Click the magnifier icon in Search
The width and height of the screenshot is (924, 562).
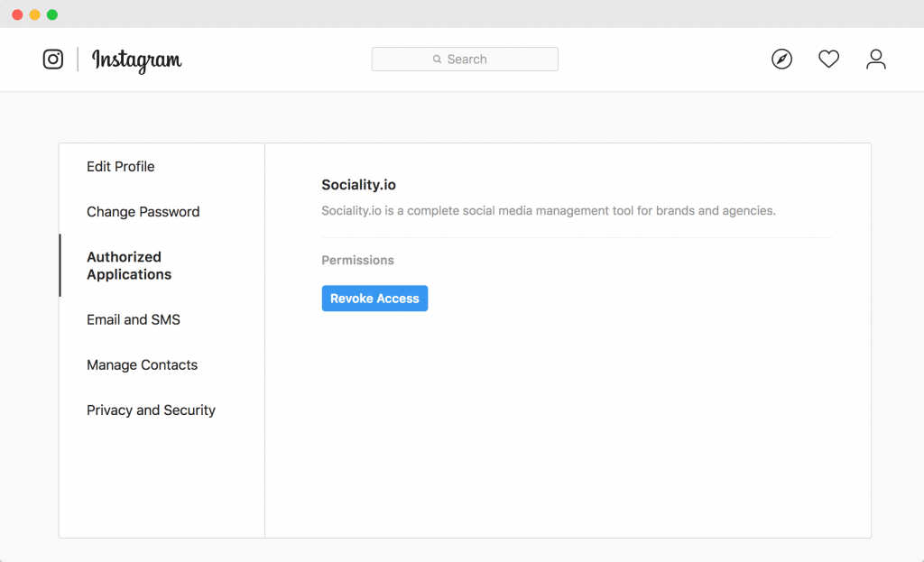point(438,59)
